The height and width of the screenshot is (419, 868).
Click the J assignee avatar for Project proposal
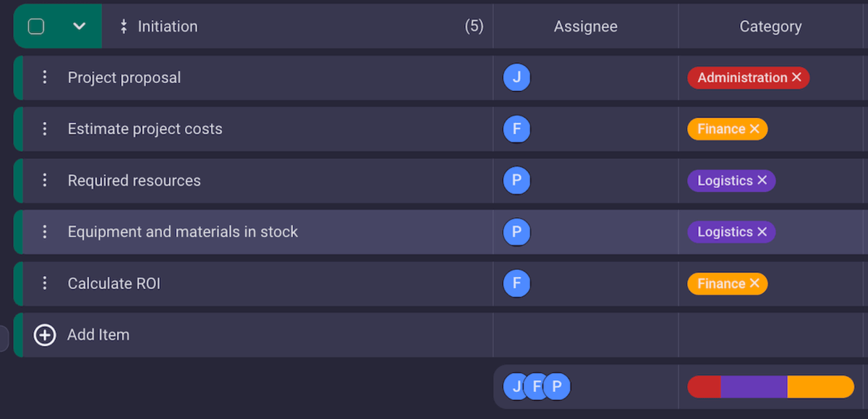pyautogui.click(x=516, y=77)
